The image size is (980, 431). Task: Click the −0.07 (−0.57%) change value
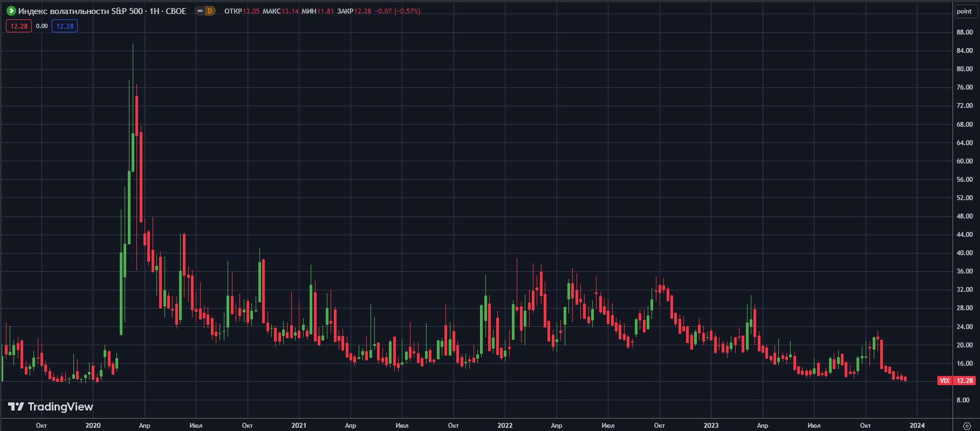click(397, 11)
